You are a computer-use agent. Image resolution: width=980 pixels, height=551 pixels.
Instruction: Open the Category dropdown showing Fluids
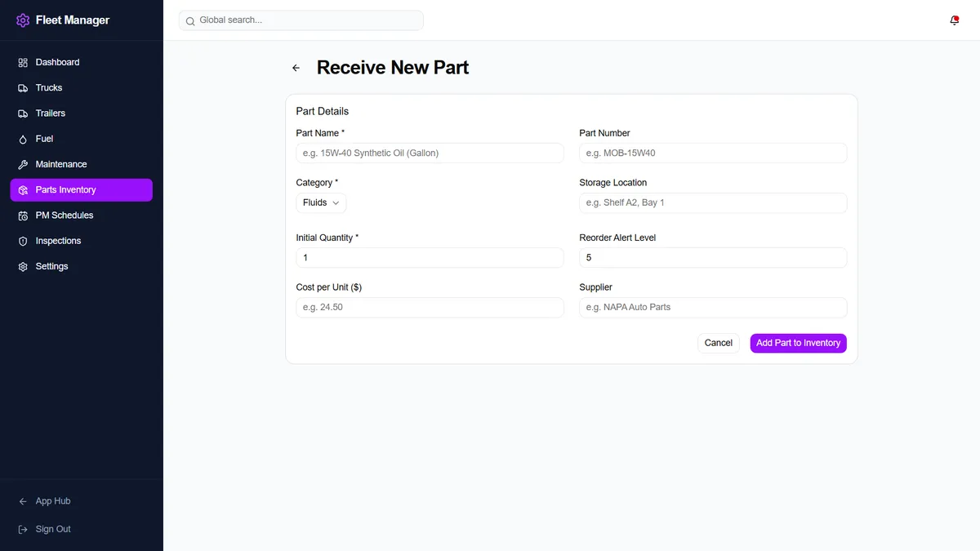click(321, 202)
